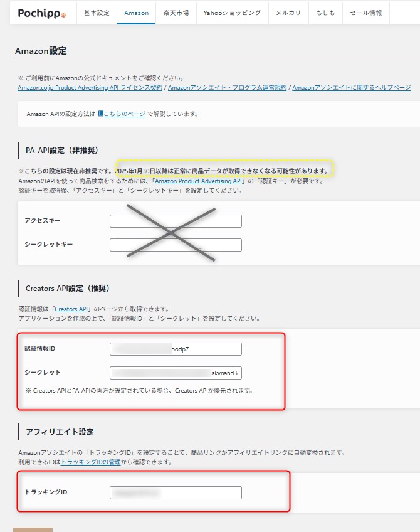The height and width of the screenshot is (532, 420).
Task: Visit the Amazonアソシエイトに関するヘルプページ link
Action: [x=352, y=88]
